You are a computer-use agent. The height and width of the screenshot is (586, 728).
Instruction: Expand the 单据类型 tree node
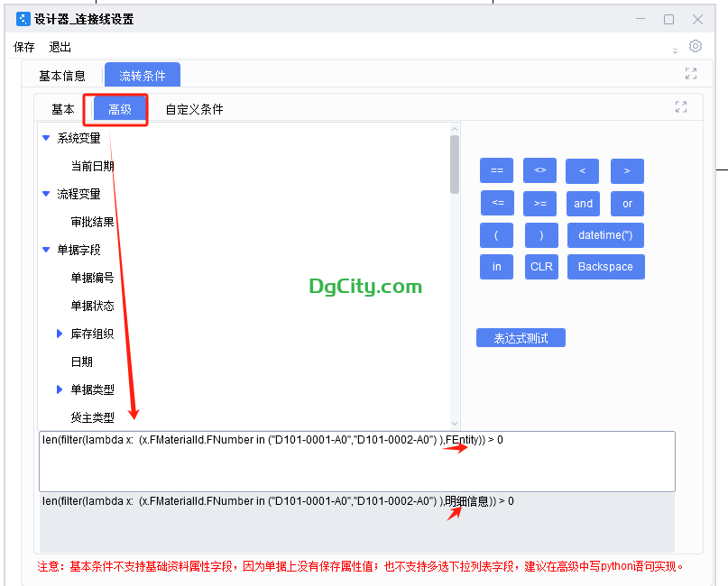(59, 389)
